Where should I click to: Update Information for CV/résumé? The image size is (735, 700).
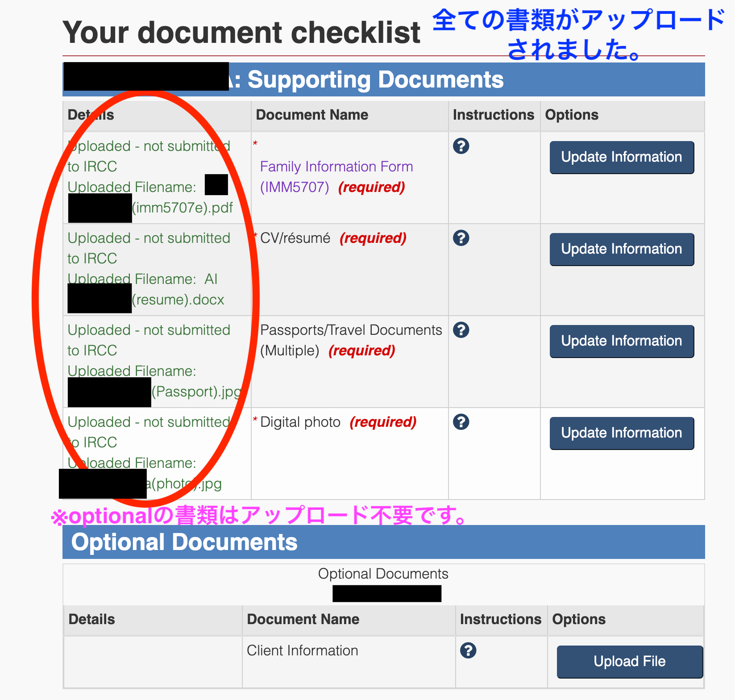622,249
